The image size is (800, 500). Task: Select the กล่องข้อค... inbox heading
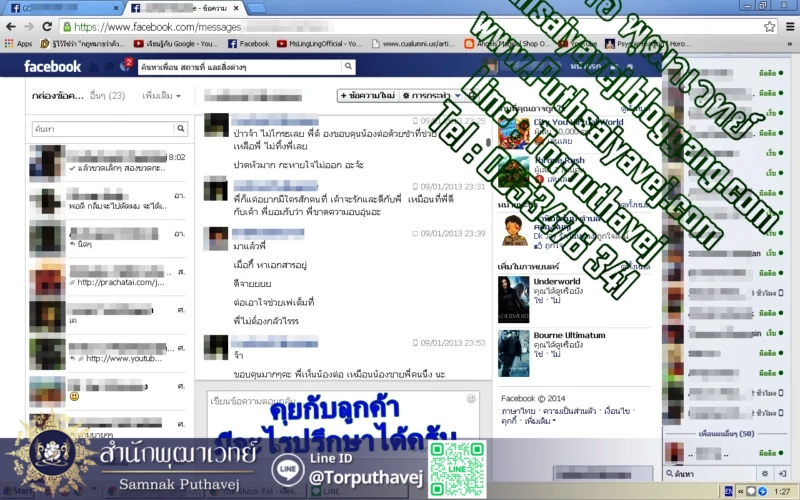pyautogui.click(x=57, y=95)
